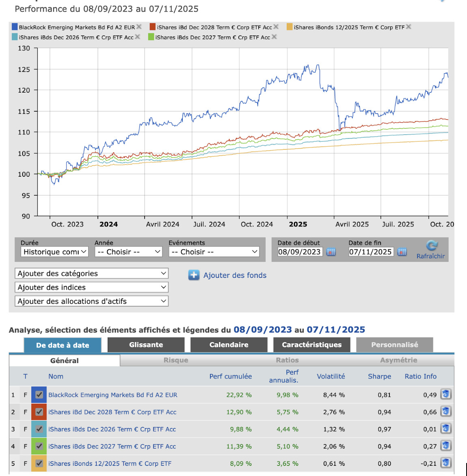This screenshot has width=467, height=476.
Task: Open the end date calendar picker
Action: click(x=402, y=252)
